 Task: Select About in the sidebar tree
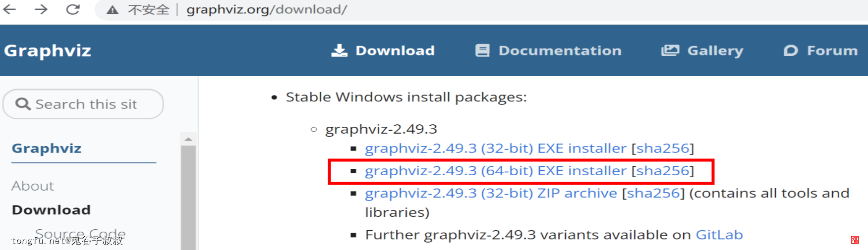click(33, 186)
